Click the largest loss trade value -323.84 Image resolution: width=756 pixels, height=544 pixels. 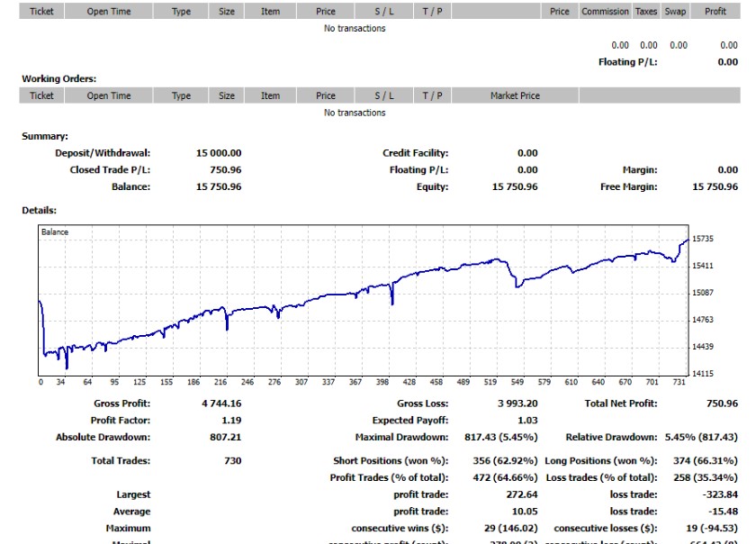pyautogui.click(x=718, y=494)
